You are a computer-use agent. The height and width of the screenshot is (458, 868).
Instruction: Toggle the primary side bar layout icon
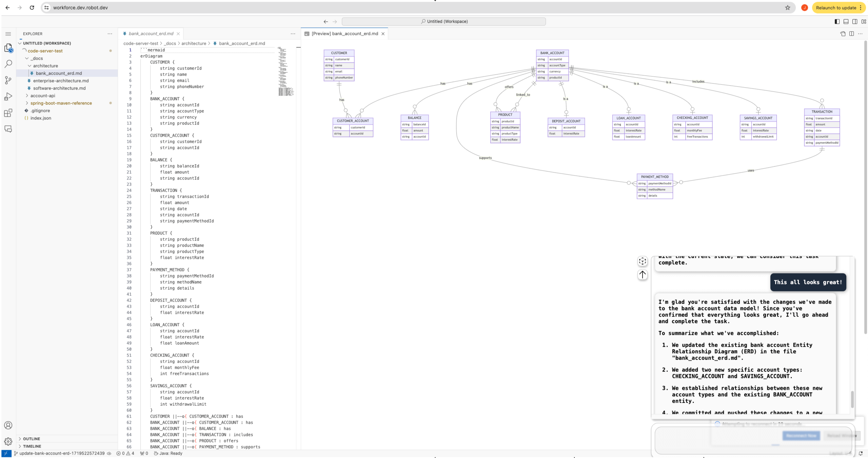click(x=837, y=21)
